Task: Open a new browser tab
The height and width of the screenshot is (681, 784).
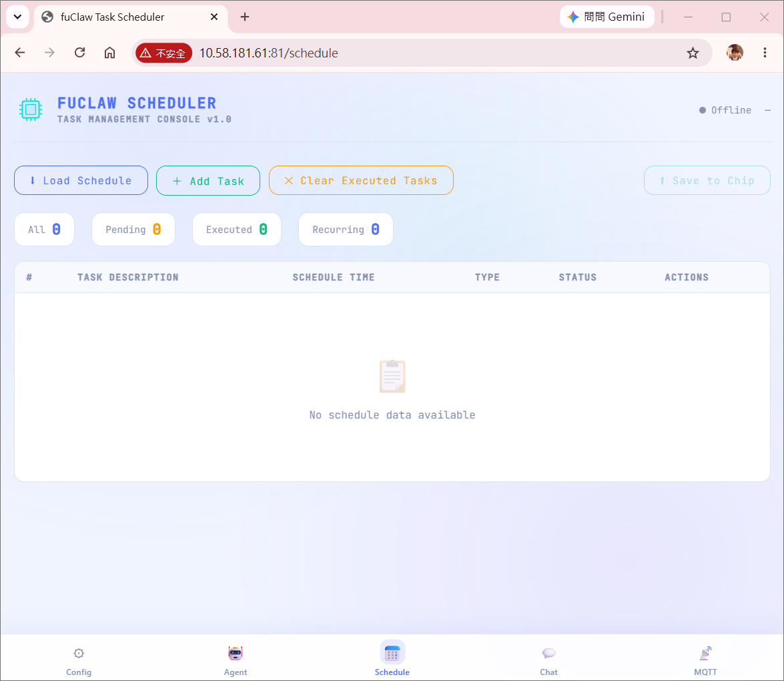Action: pos(244,17)
